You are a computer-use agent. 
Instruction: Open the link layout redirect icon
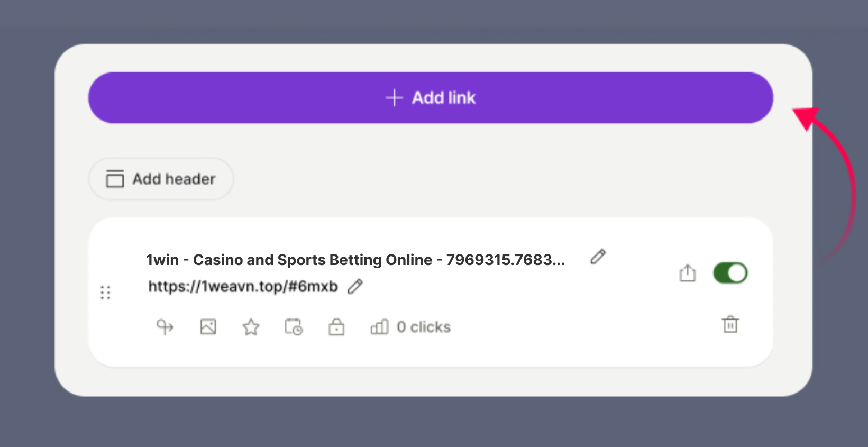[x=165, y=327]
